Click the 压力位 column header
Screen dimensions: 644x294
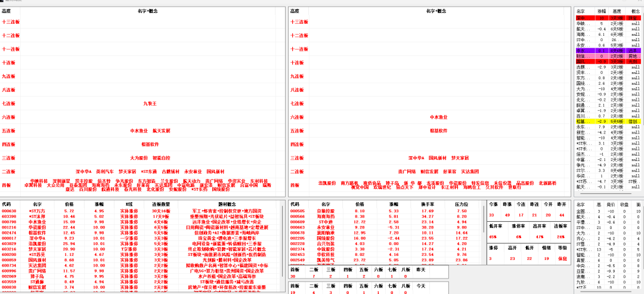click(x=461, y=204)
